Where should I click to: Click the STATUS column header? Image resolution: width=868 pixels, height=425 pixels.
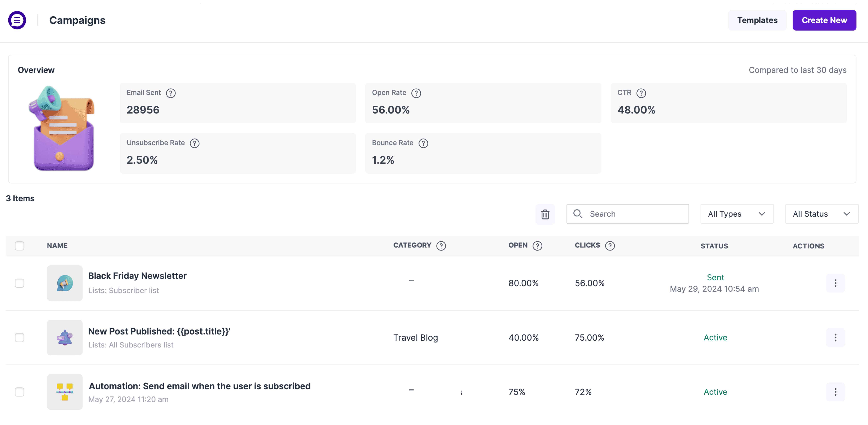pos(714,246)
